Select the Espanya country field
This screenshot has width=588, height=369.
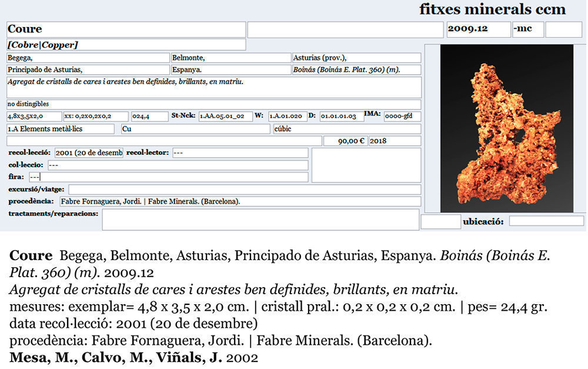[231, 70]
